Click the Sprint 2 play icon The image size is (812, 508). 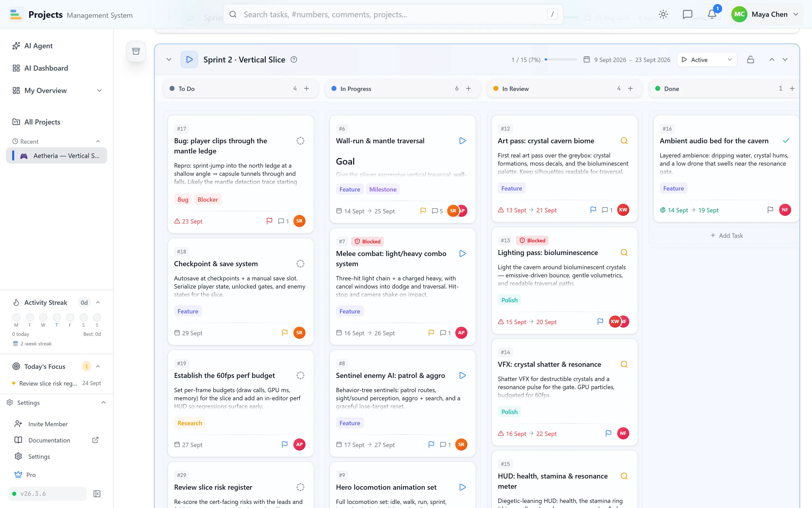(x=189, y=59)
